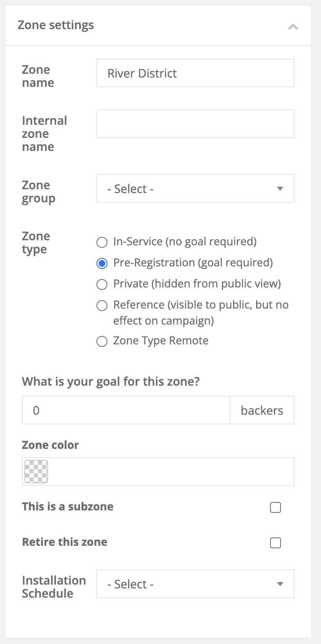Click the backers goal number field
The width and height of the screenshot is (321, 644).
pyautogui.click(x=126, y=411)
